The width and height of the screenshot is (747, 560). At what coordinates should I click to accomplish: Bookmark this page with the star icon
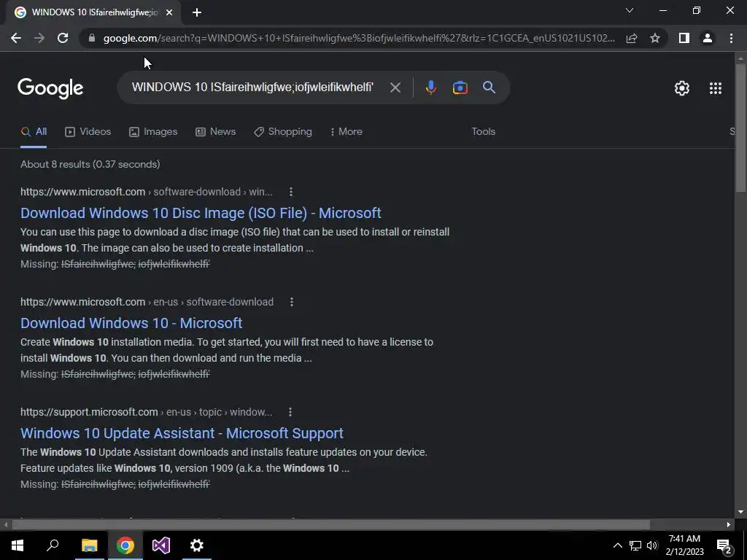655,38
